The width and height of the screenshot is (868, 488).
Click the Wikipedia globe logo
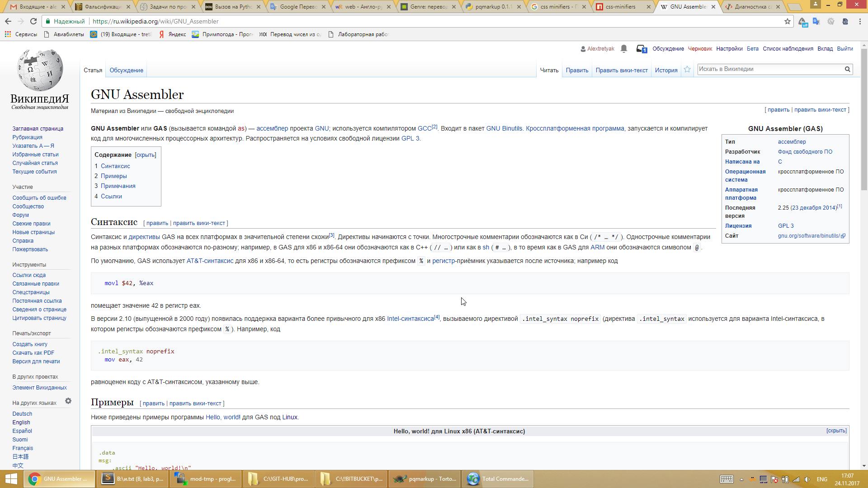pos(40,70)
